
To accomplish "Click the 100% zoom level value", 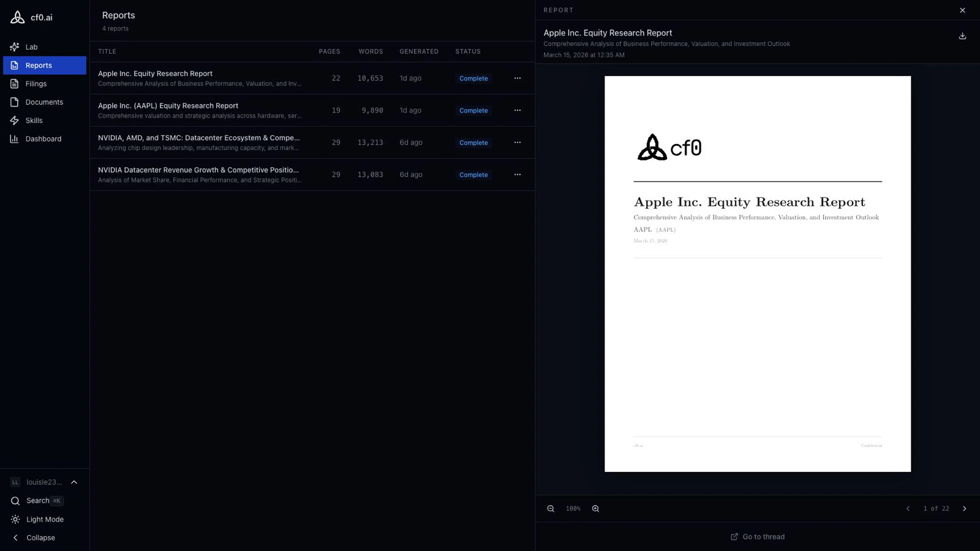I will pos(573,509).
